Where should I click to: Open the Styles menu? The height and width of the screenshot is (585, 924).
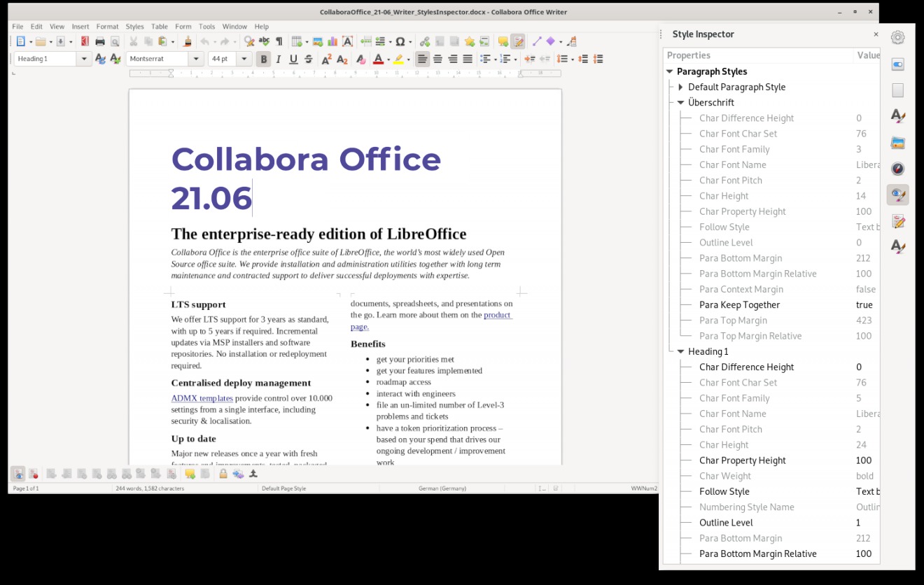pyautogui.click(x=134, y=27)
